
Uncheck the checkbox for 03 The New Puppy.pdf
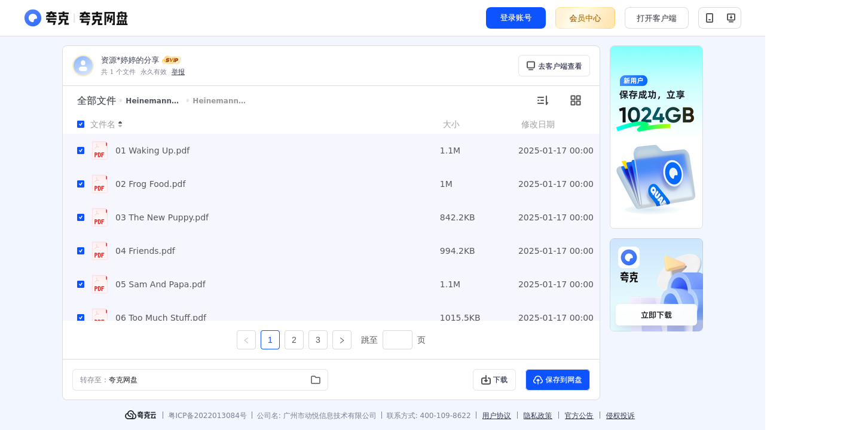81,217
